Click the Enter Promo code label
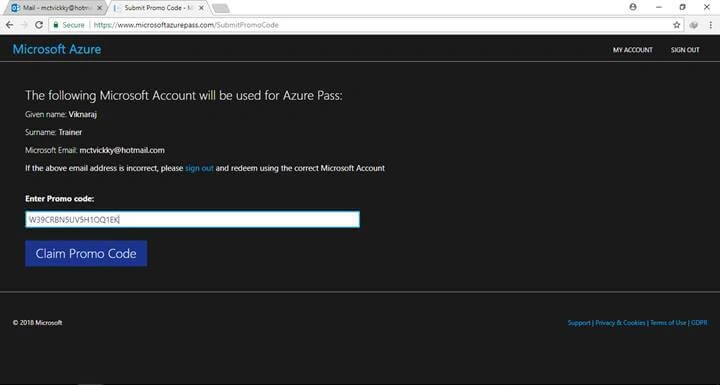The width and height of the screenshot is (720, 385). point(60,198)
